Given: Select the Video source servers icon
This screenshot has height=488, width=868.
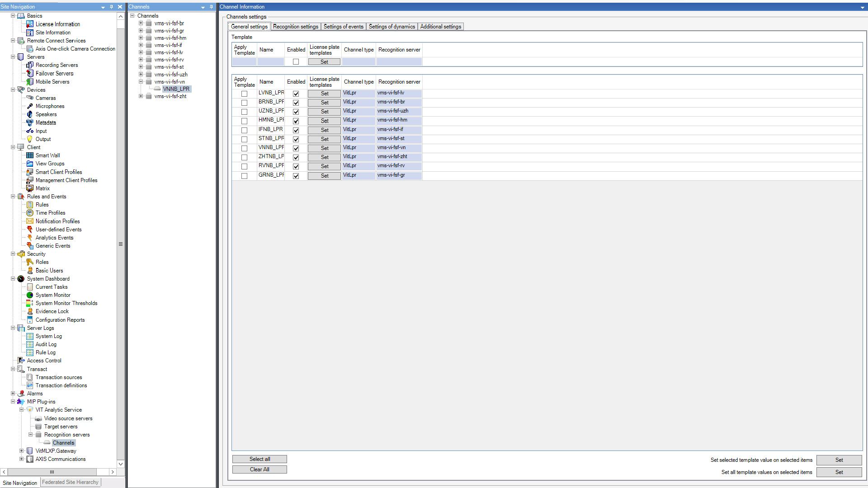Looking at the screenshot, I should coord(38,418).
